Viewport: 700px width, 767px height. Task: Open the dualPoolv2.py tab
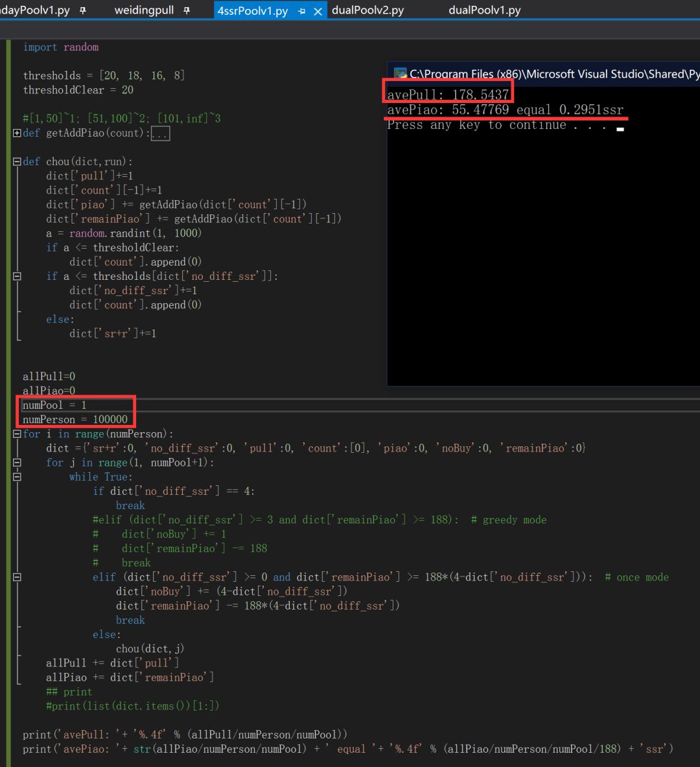tap(367, 10)
